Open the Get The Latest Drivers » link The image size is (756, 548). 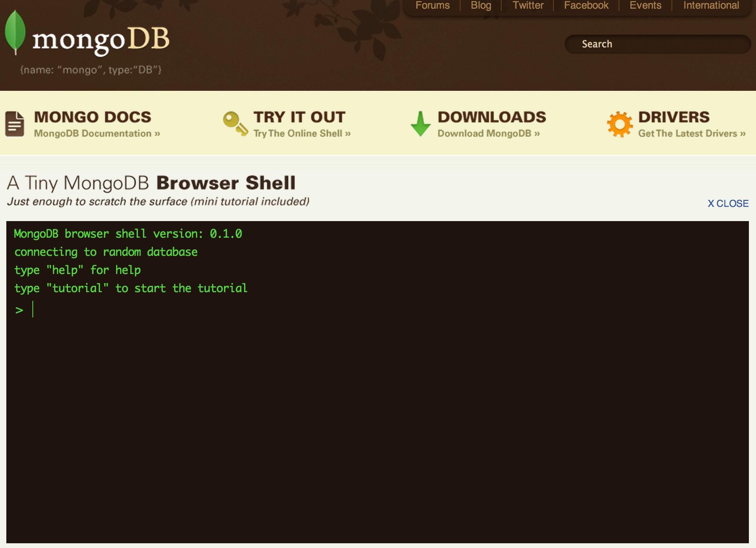(x=692, y=133)
